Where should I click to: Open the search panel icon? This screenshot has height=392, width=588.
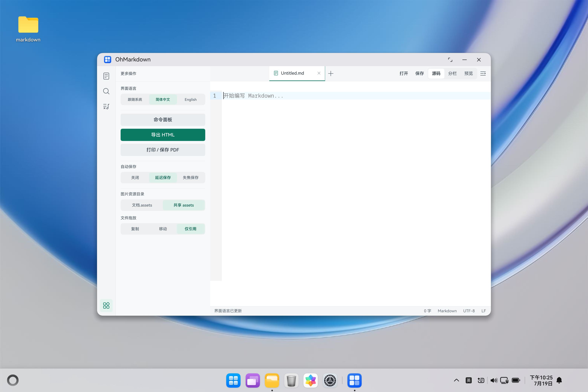(x=106, y=91)
